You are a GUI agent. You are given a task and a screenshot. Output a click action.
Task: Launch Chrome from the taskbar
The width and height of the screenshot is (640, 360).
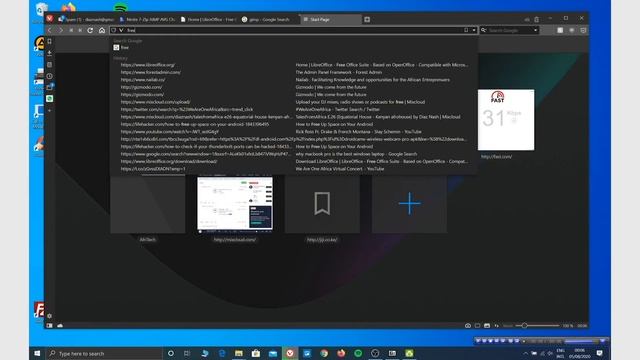[x=324, y=353]
